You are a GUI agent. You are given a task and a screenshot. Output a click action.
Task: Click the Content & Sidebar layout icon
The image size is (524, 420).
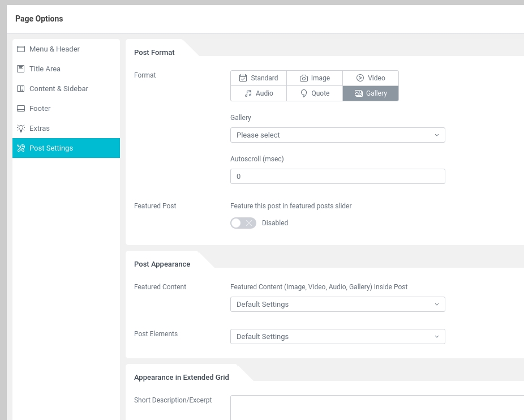pos(21,89)
